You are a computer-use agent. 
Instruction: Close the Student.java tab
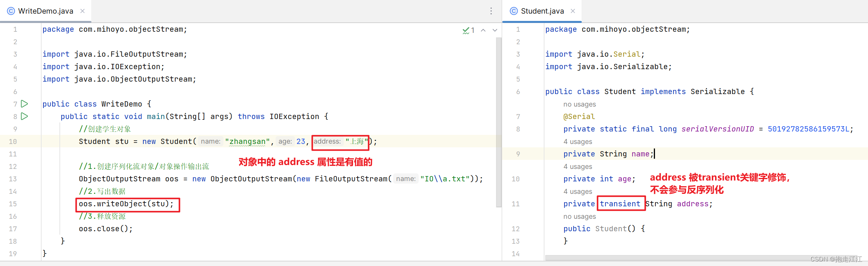[x=573, y=11]
